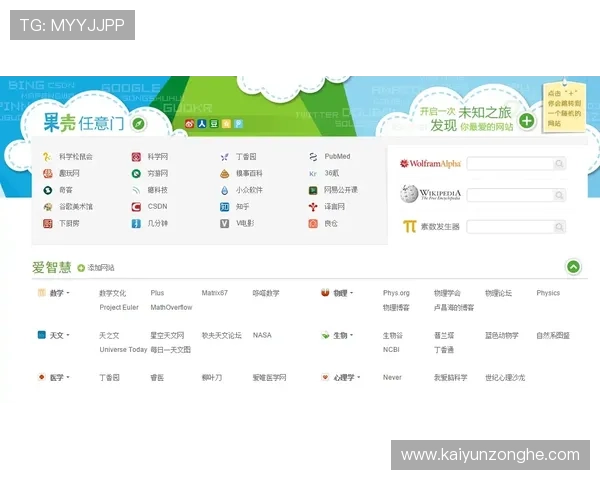Open the 物理学会 link
Viewport: 600px width, 480px height.
tap(447, 293)
